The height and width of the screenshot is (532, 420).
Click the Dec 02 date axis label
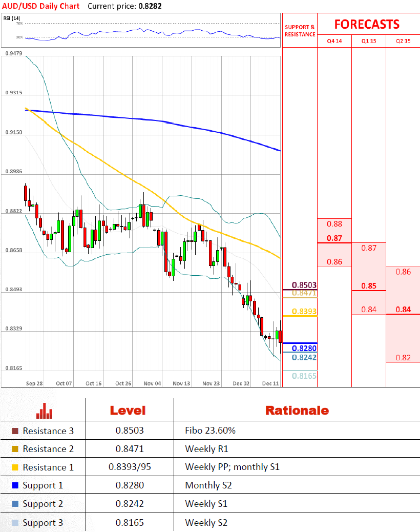[241, 383]
